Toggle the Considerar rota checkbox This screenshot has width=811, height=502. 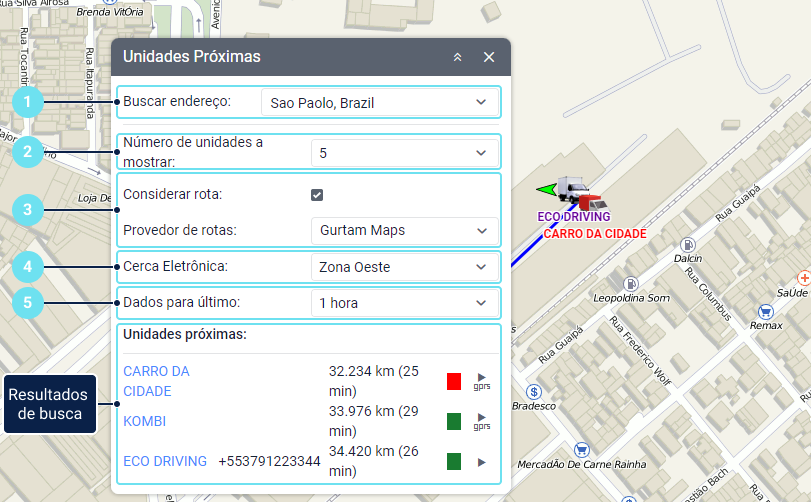pyautogui.click(x=317, y=195)
